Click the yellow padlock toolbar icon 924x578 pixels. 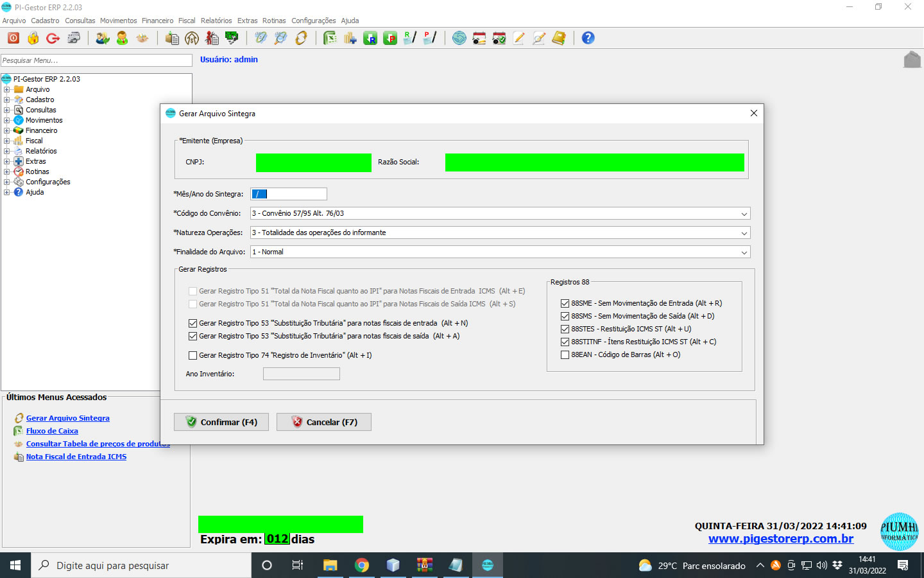[x=33, y=38]
